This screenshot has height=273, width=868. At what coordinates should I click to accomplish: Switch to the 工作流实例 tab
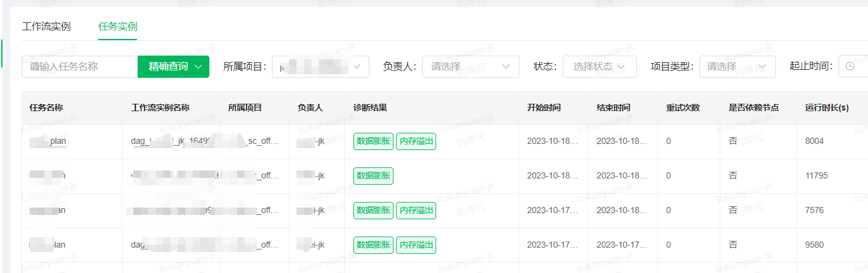tap(46, 27)
